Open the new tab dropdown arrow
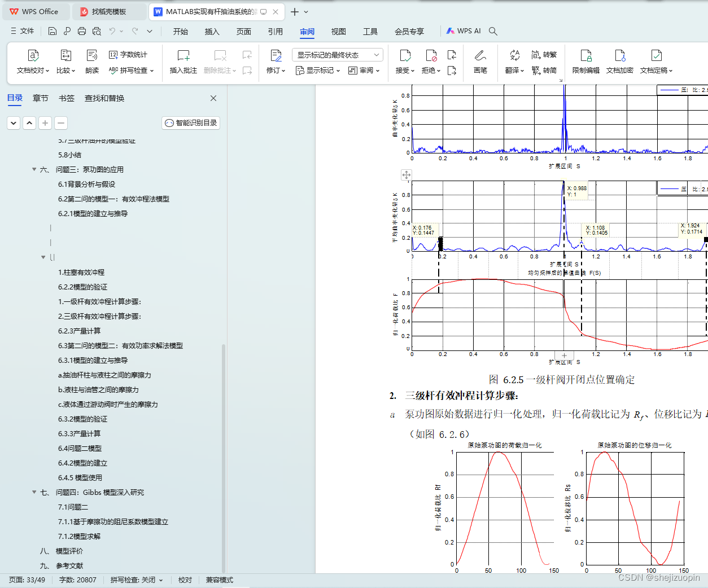 [306, 11]
